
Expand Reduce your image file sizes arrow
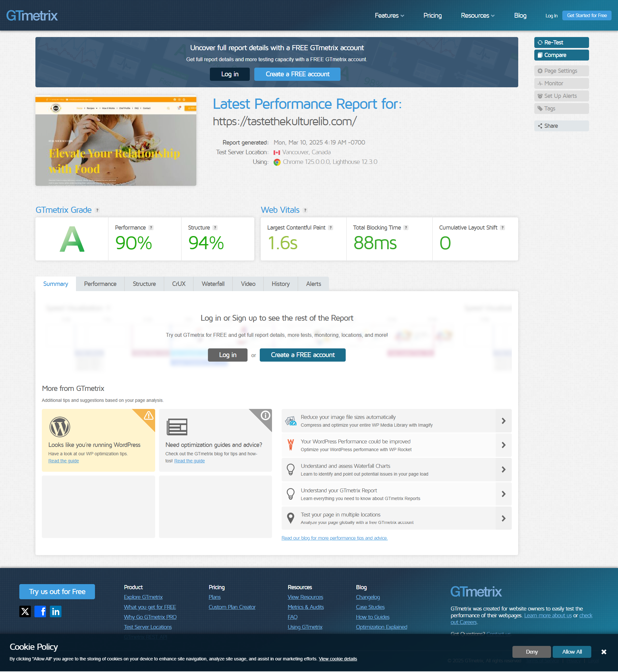(503, 421)
